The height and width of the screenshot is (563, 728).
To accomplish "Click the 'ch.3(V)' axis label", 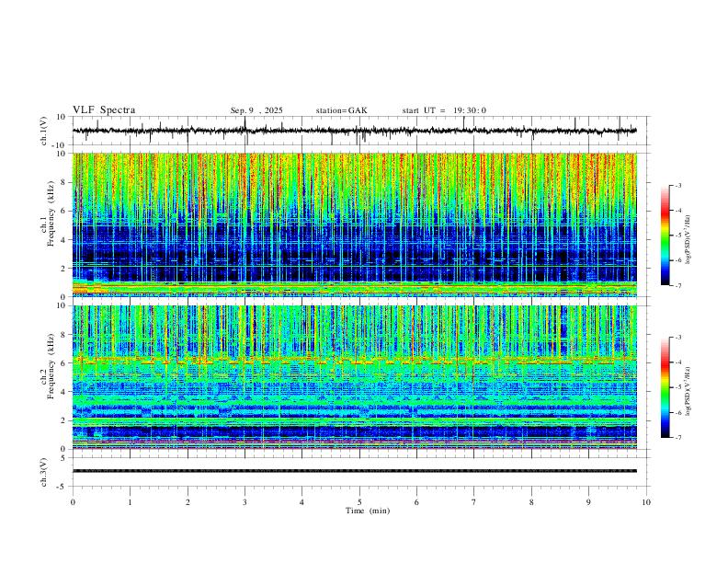I will click(44, 472).
